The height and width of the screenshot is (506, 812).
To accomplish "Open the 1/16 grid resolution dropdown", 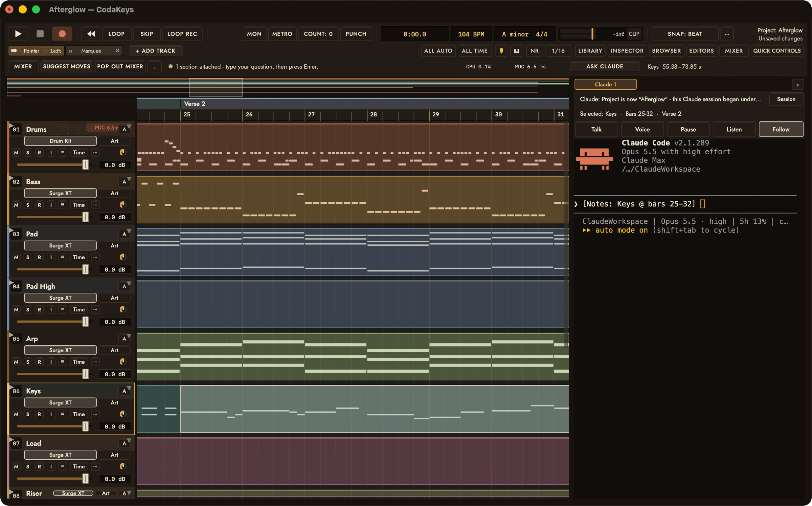I will (x=558, y=51).
